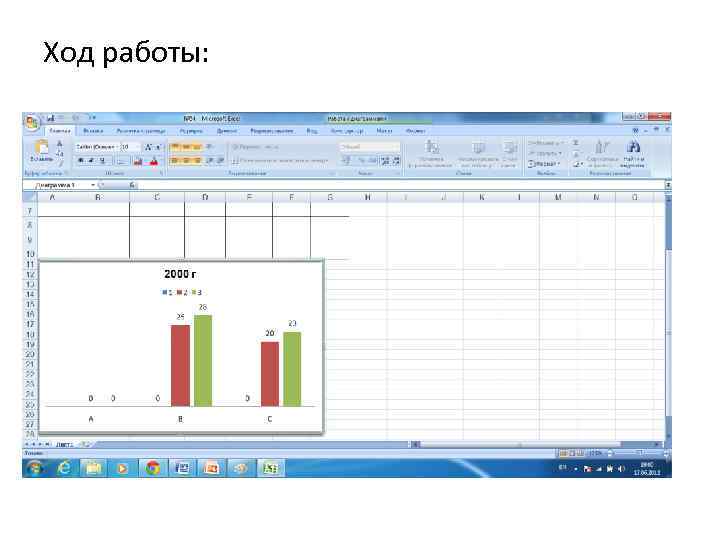Open Windows Media Player from the taskbar
720x540 pixels.
(x=122, y=468)
